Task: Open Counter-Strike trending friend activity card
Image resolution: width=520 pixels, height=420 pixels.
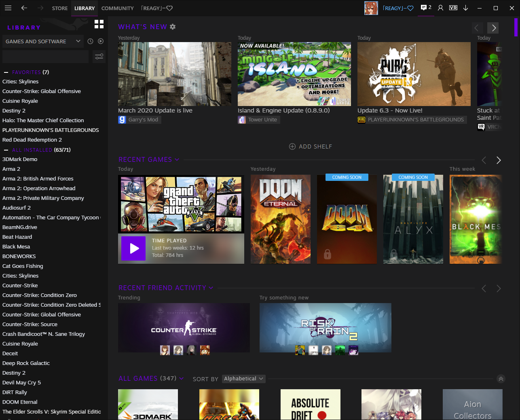Action: (184, 328)
